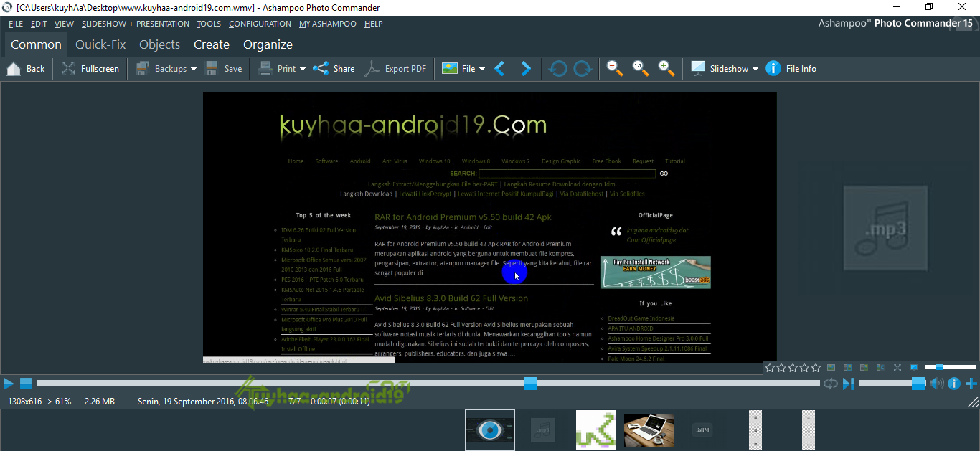The image size is (980, 451).
Task: Click the 0:00:07 (0:00:11) time text
Action: click(340, 402)
